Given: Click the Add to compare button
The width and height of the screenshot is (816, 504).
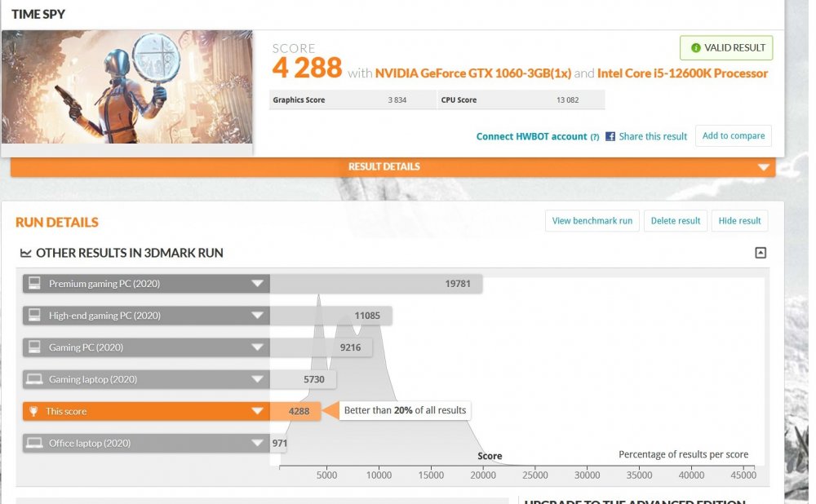Looking at the screenshot, I should pyautogui.click(x=733, y=135).
